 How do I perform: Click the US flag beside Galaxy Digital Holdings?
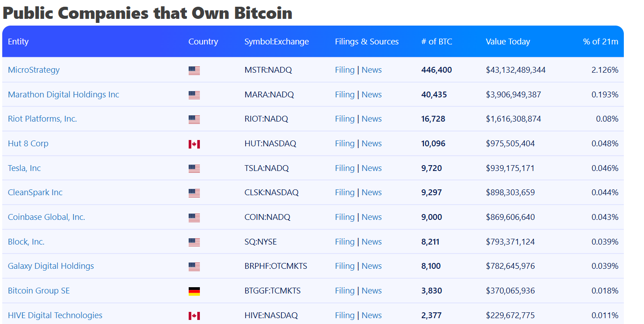click(x=194, y=266)
